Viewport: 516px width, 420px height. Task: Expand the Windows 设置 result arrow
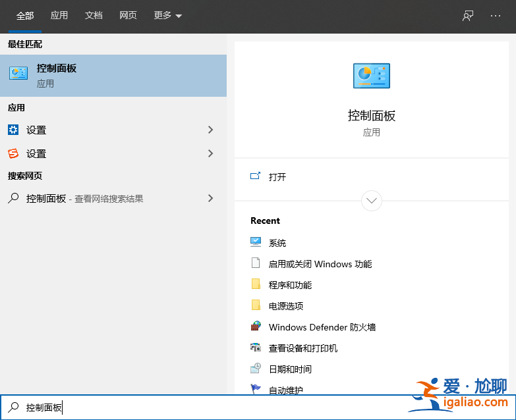(211, 130)
